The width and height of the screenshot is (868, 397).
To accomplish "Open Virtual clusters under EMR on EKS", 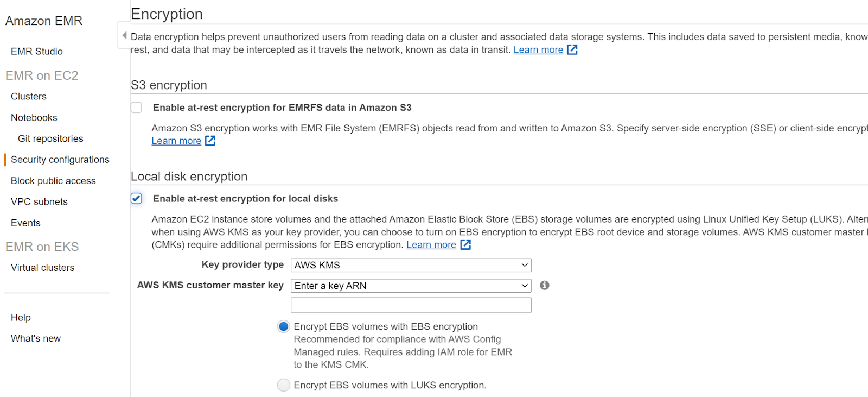I will pos(42,268).
